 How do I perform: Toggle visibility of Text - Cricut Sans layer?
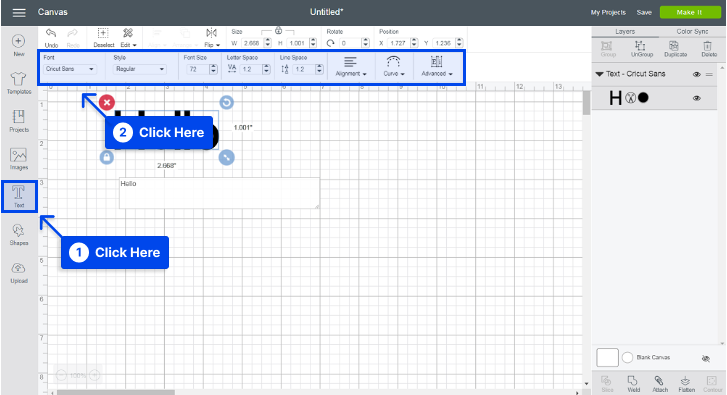696,74
